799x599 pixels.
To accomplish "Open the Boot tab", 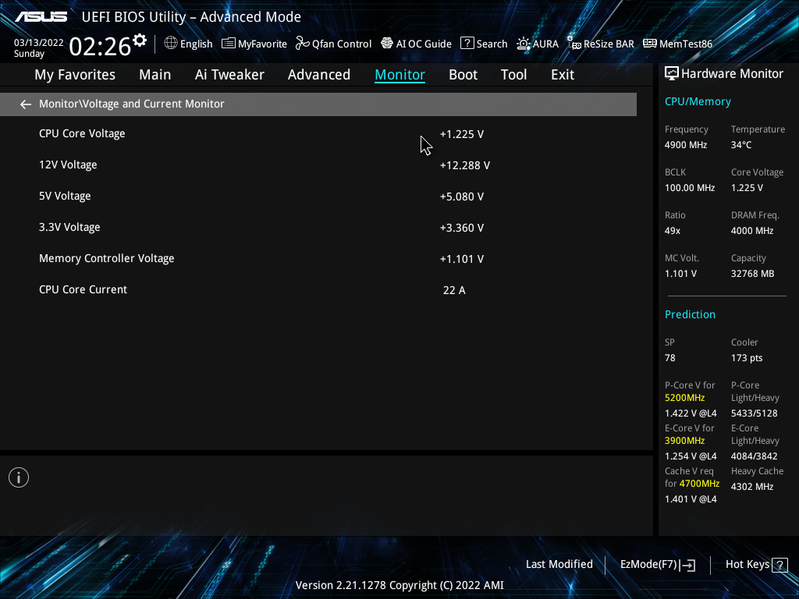I will click(x=463, y=75).
